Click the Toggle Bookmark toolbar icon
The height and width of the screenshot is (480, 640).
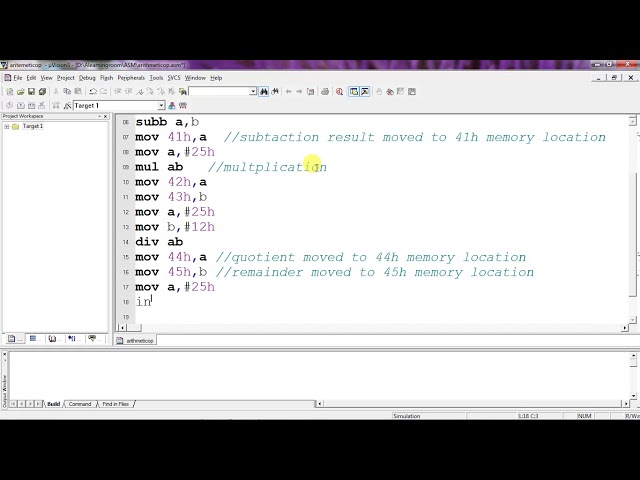click(140, 91)
